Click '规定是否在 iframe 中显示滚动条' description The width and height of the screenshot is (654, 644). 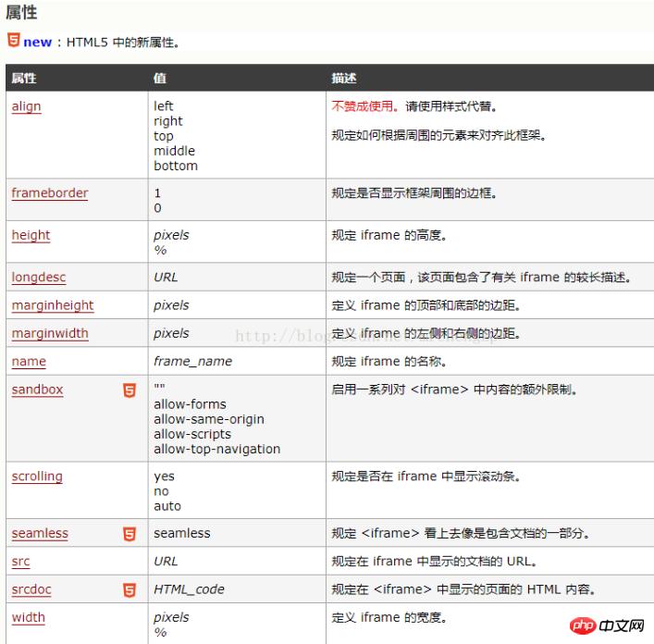pos(426,477)
